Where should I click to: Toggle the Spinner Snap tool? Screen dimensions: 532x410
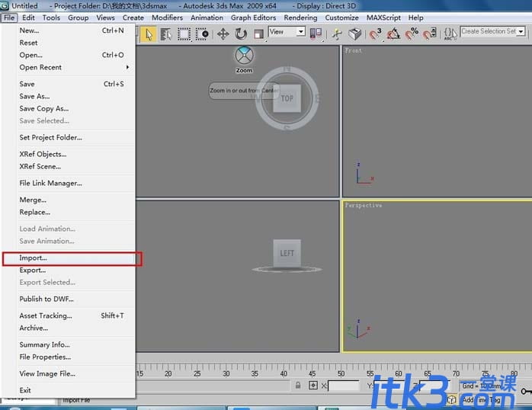click(430, 34)
